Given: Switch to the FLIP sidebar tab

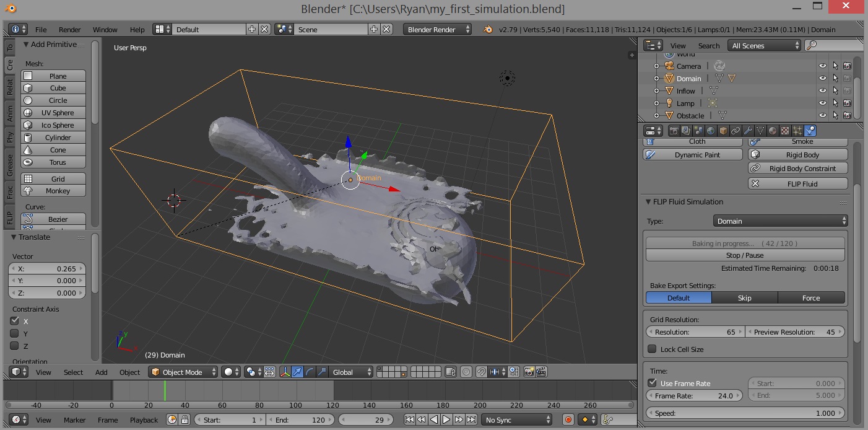Looking at the screenshot, I should click(x=10, y=217).
